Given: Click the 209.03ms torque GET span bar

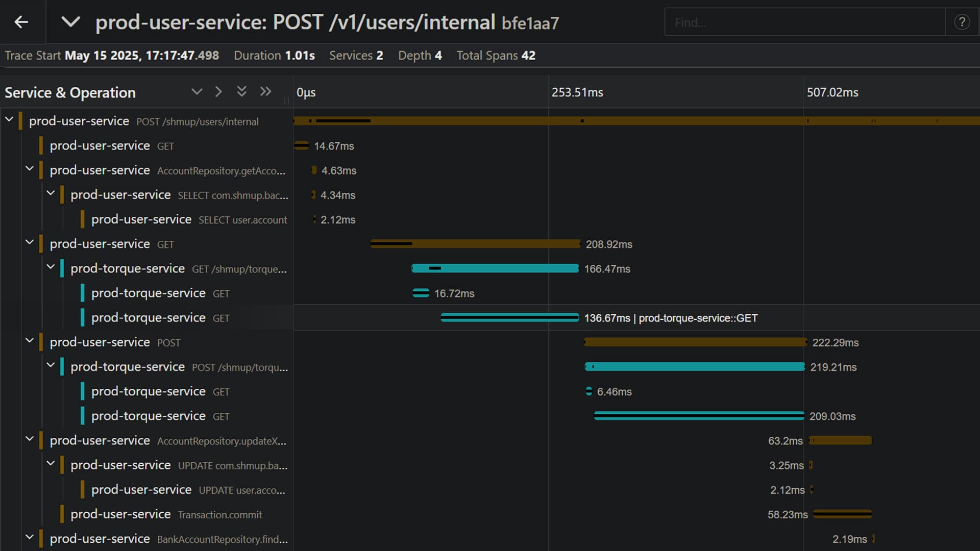Looking at the screenshot, I should tap(699, 416).
